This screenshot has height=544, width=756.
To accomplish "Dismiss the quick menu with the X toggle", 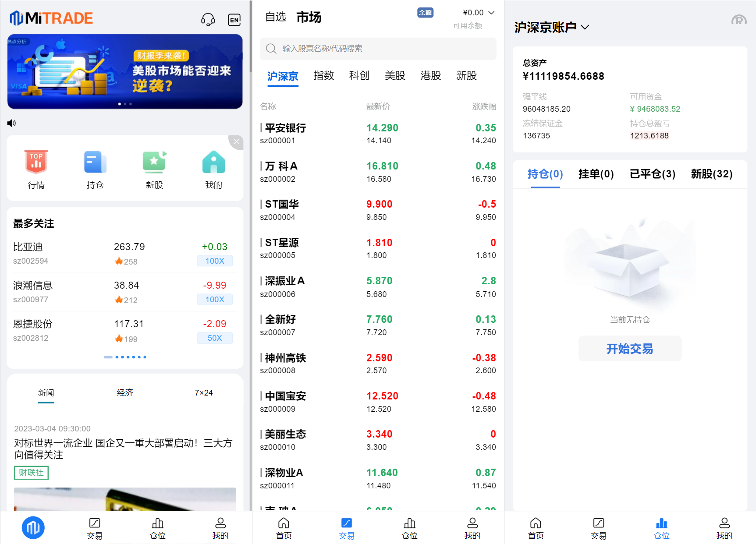I will (x=236, y=142).
